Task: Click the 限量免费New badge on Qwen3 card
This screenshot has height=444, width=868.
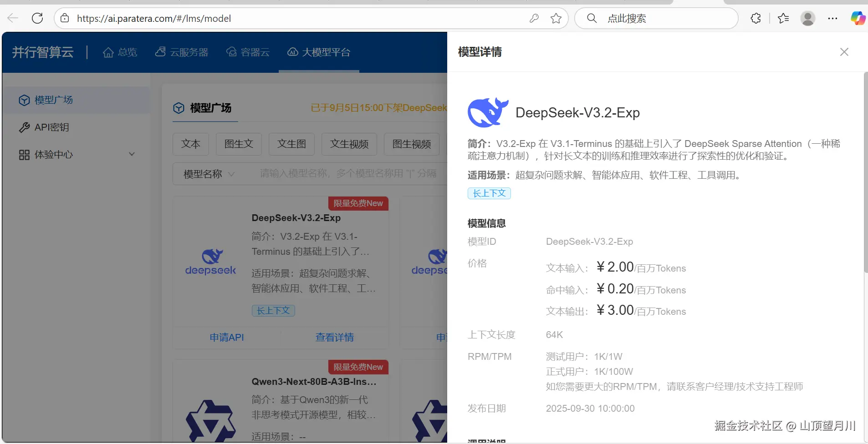Action: coord(358,367)
